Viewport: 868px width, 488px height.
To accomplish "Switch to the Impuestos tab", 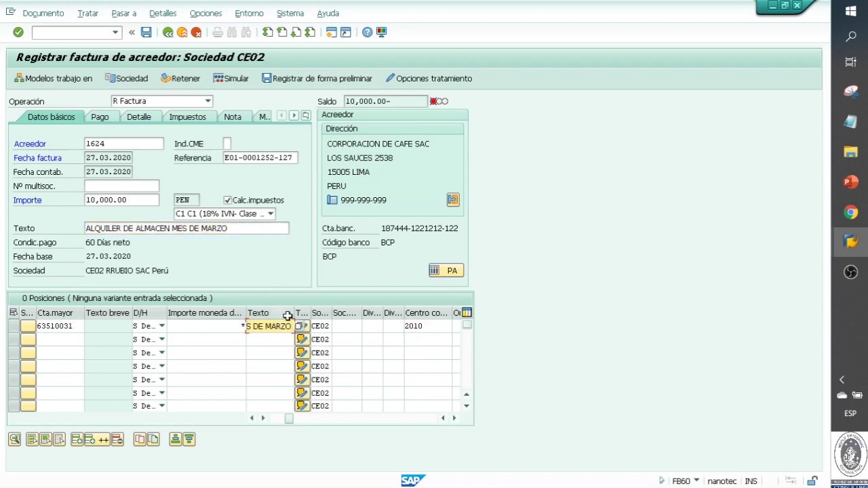I will (187, 117).
